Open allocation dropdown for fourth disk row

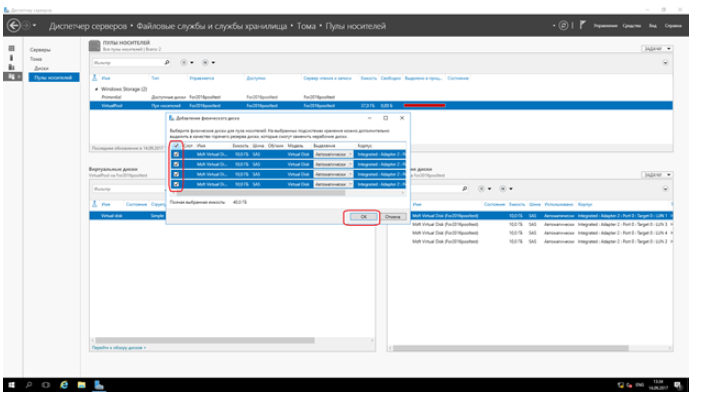[333, 184]
